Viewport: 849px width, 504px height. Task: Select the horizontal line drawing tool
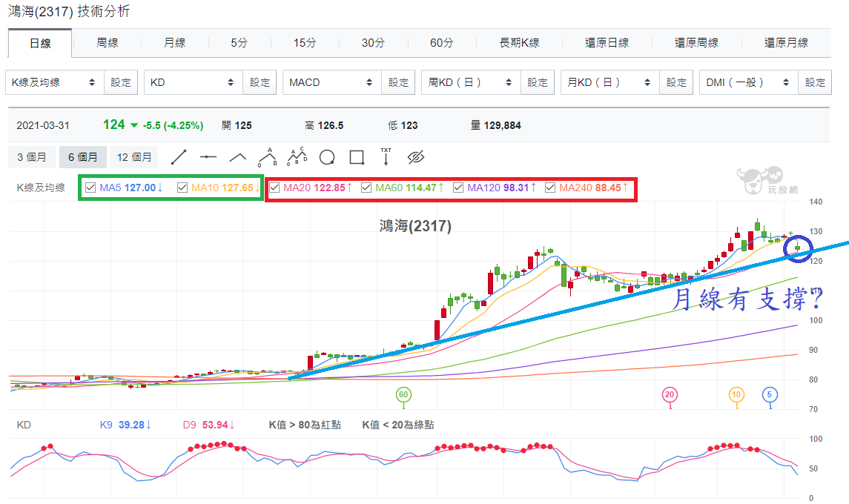tap(208, 158)
